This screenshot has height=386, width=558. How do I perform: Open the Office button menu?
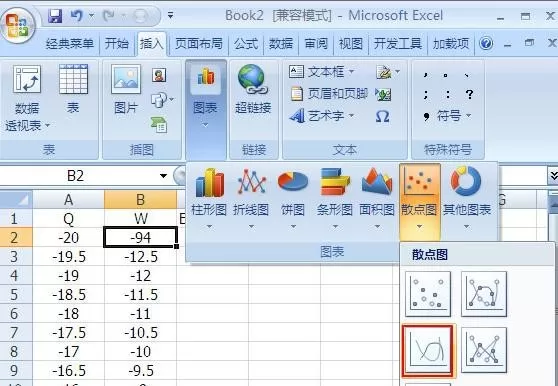coord(18,26)
